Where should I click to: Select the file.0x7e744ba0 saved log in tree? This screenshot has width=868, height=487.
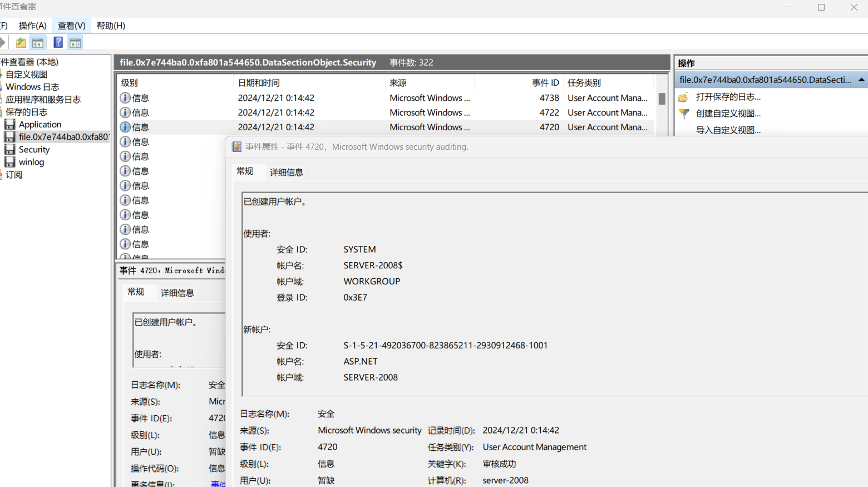tap(64, 137)
